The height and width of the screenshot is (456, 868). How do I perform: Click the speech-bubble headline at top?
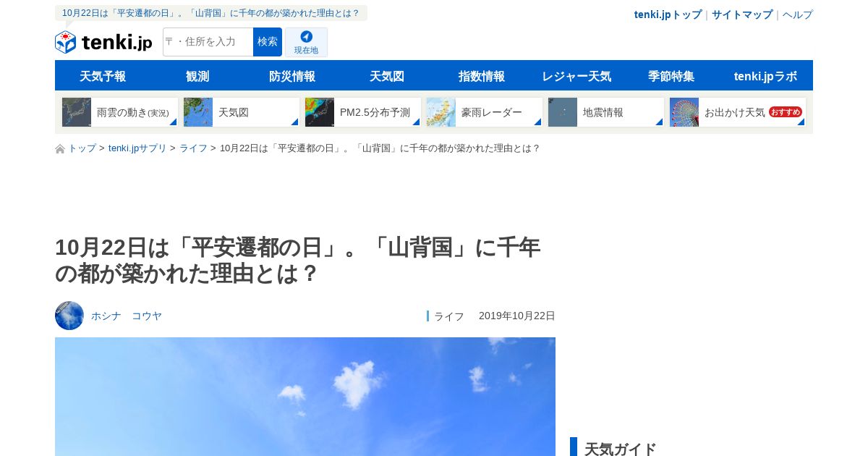tap(211, 13)
